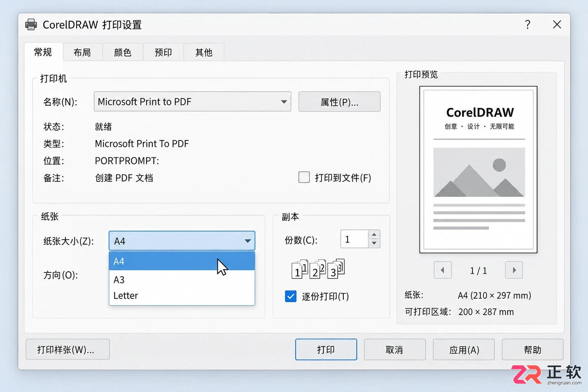Switch to the 常规 tab

43,52
